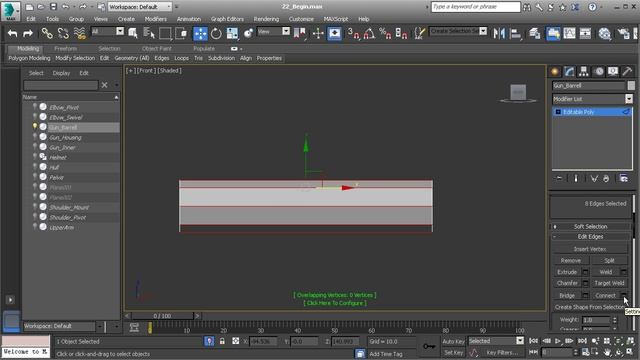Open Select by Name dialog icon

click(149, 33)
